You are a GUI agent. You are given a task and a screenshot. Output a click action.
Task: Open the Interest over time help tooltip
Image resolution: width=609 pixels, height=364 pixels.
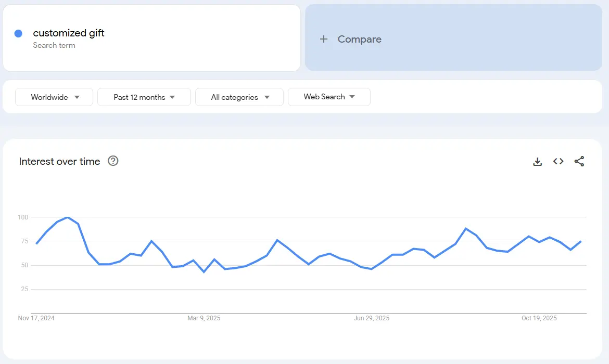click(113, 161)
